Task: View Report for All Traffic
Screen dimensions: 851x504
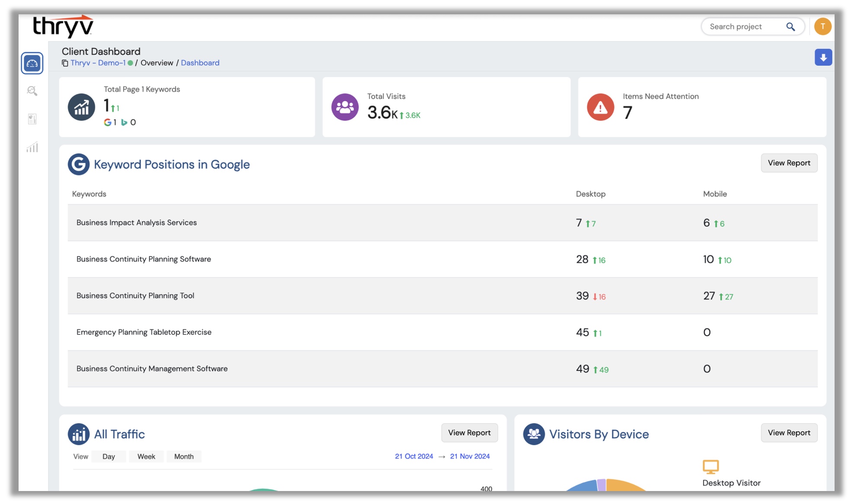Action: pyautogui.click(x=469, y=433)
